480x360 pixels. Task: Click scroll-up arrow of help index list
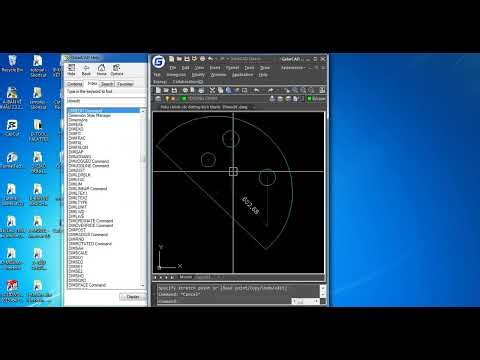click(x=143, y=111)
